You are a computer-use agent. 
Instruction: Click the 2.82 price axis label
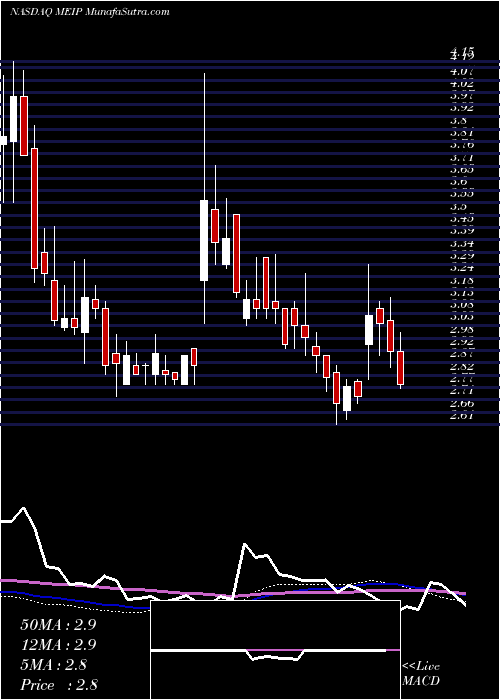click(x=462, y=367)
